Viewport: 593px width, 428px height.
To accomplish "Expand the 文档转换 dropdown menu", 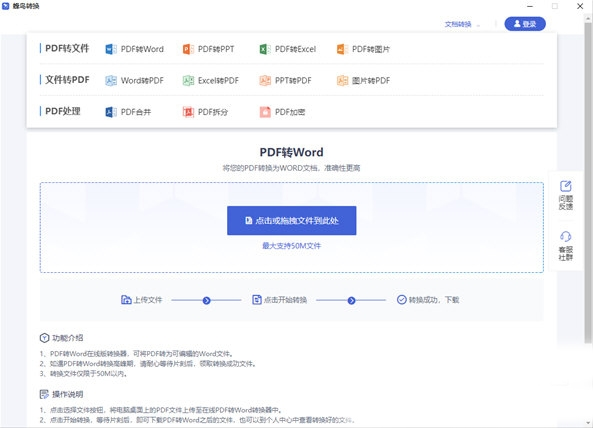I will pos(462,25).
